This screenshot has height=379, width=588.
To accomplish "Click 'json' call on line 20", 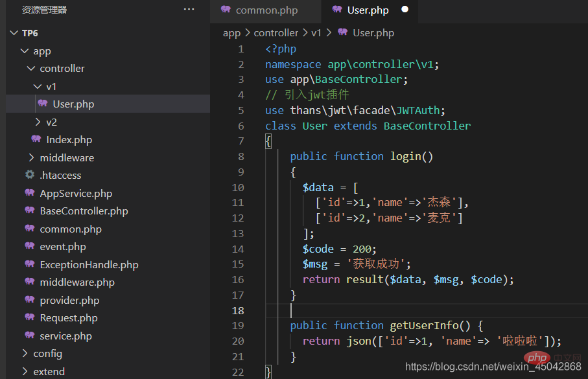I will (359, 341).
